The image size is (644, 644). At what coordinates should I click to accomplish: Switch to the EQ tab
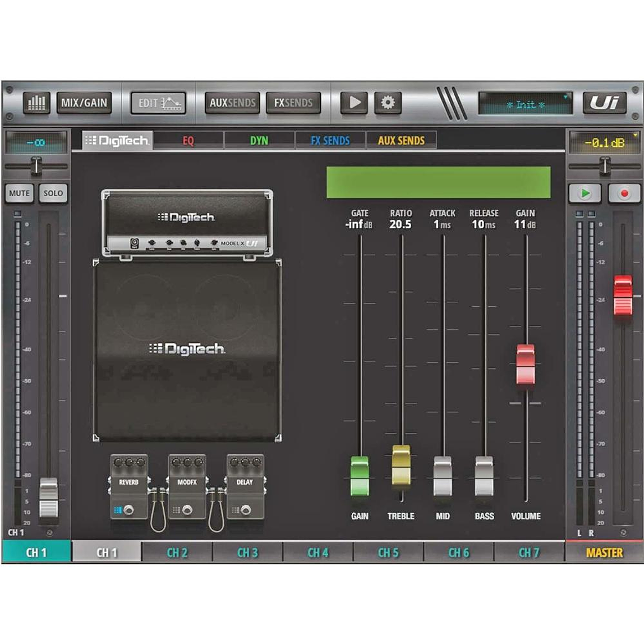pos(188,140)
